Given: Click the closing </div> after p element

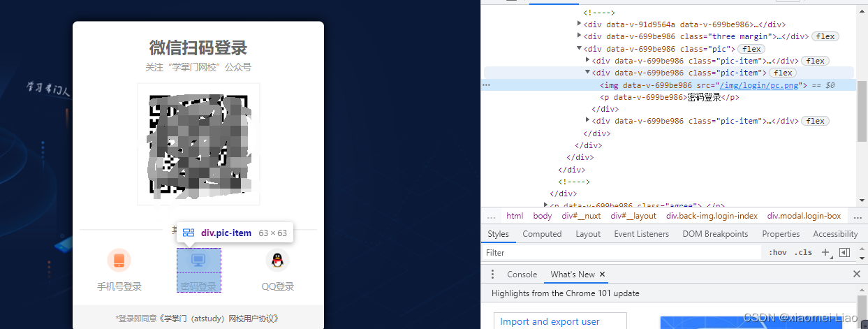Looking at the screenshot, I should 605,109.
